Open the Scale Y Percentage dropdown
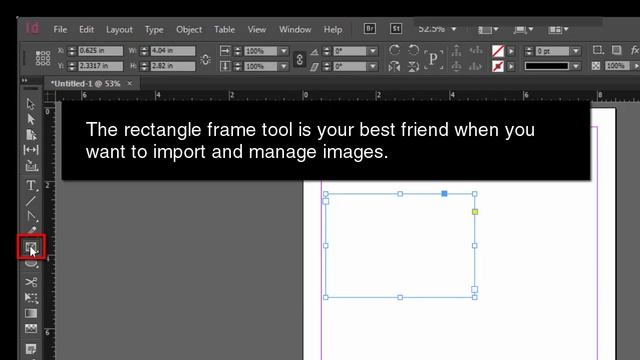 click(283, 66)
